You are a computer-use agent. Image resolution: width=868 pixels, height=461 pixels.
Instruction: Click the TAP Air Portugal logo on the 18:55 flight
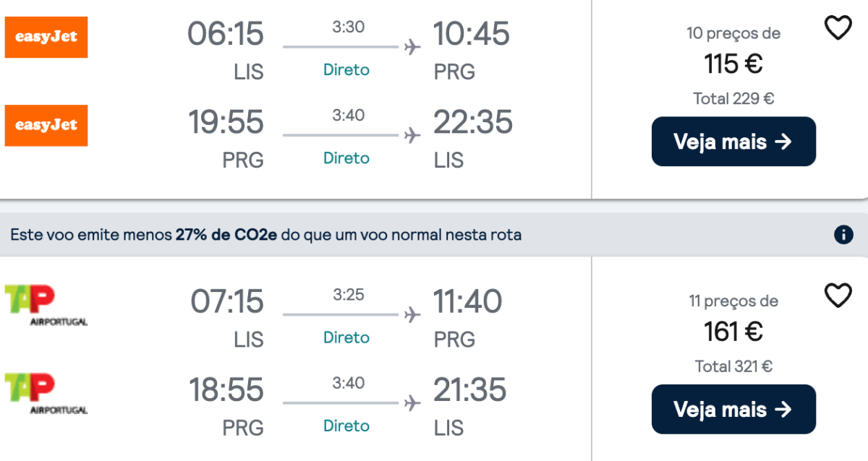tap(46, 393)
